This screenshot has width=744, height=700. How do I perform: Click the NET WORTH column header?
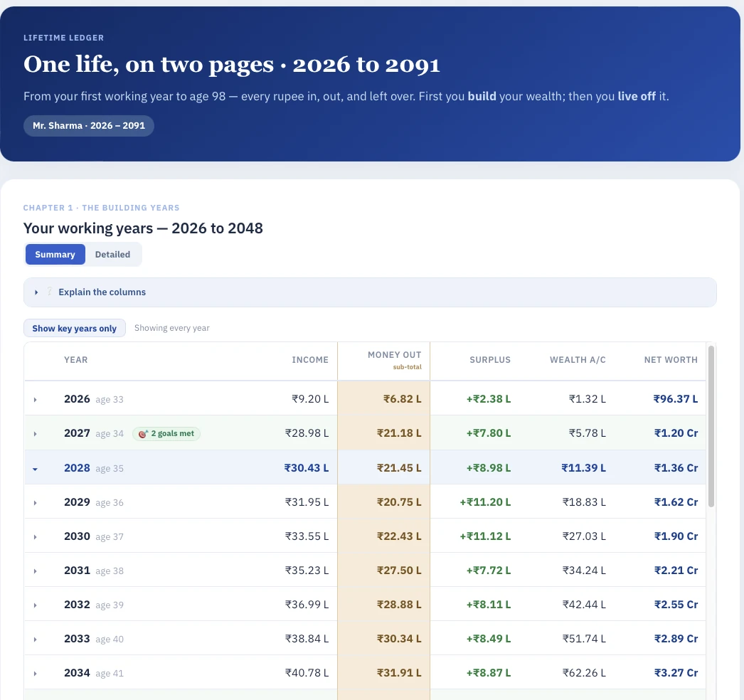point(671,360)
